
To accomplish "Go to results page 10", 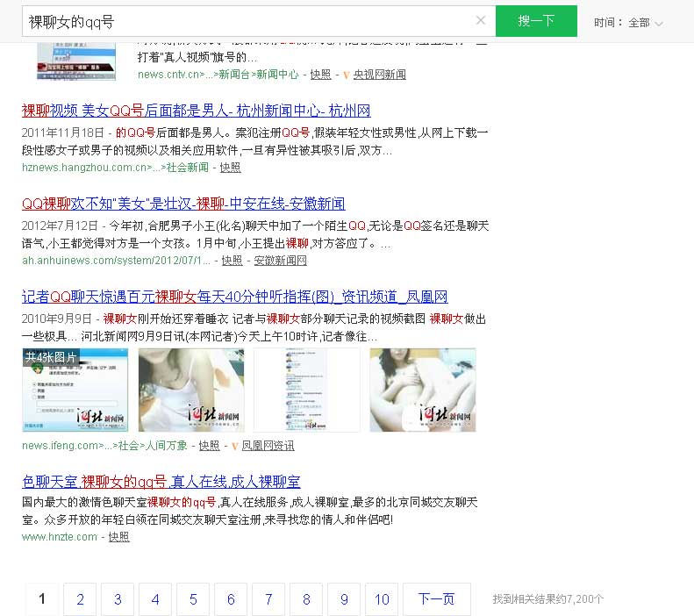I will click(382, 599).
